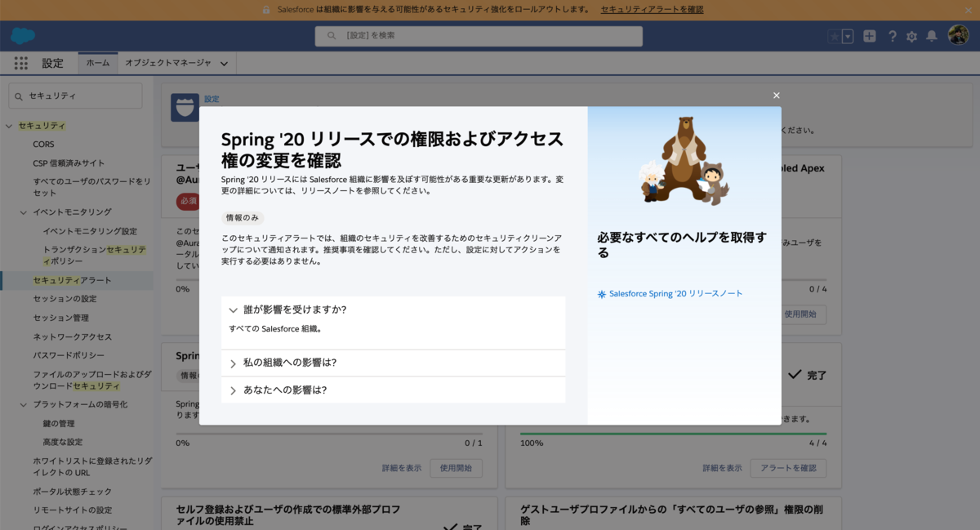Click the 使用開始 button in Spring '20 card
Viewport: 980px width, 530px height.
click(456, 468)
